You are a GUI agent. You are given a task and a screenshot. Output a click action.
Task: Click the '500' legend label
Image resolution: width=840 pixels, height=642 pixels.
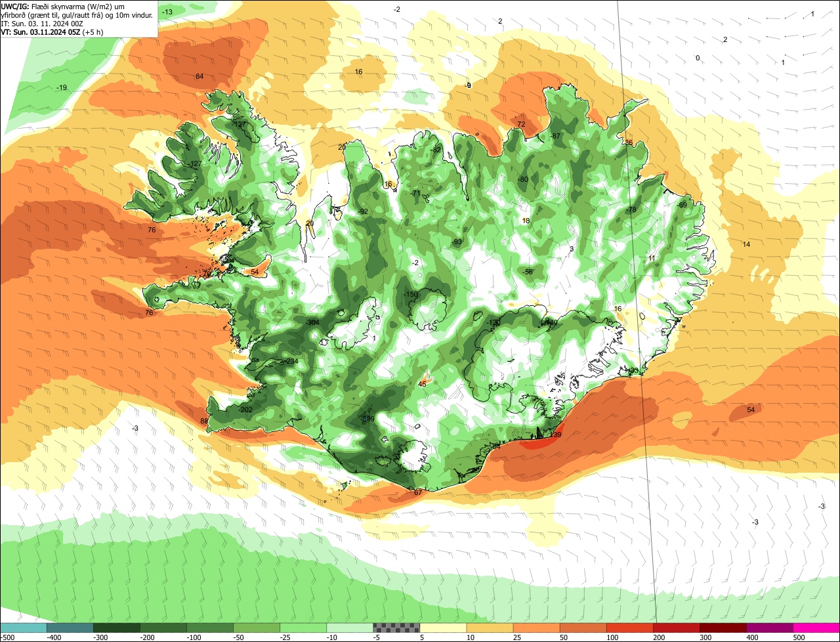pyautogui.click(x=798, y=637)
